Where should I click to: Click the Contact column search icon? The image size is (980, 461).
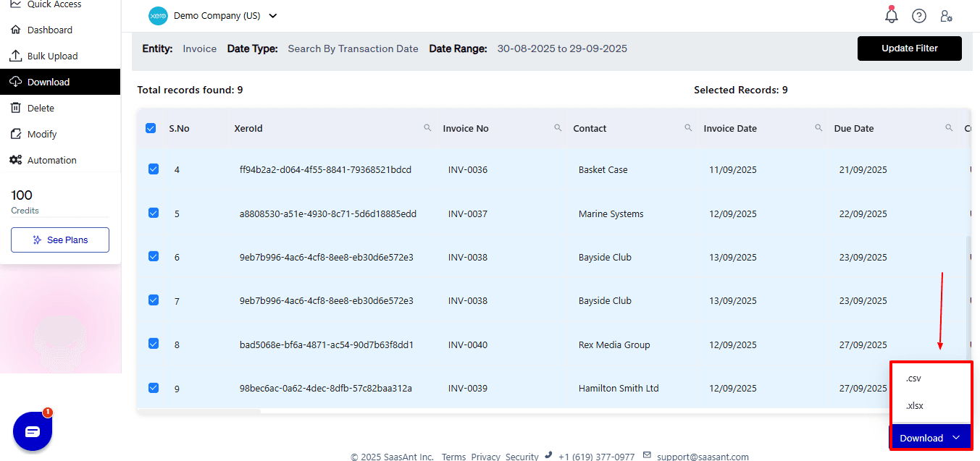688,128
